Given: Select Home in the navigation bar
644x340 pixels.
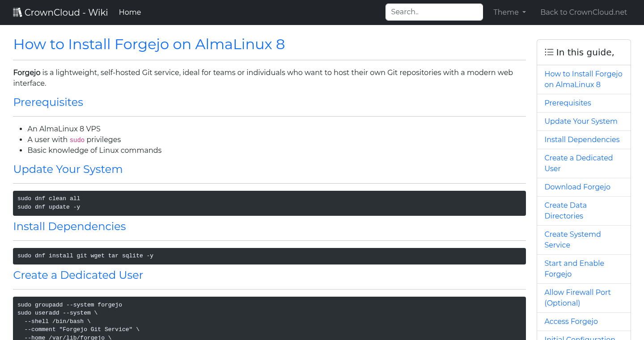Looking at the screenshot, I should click(130, 12).
